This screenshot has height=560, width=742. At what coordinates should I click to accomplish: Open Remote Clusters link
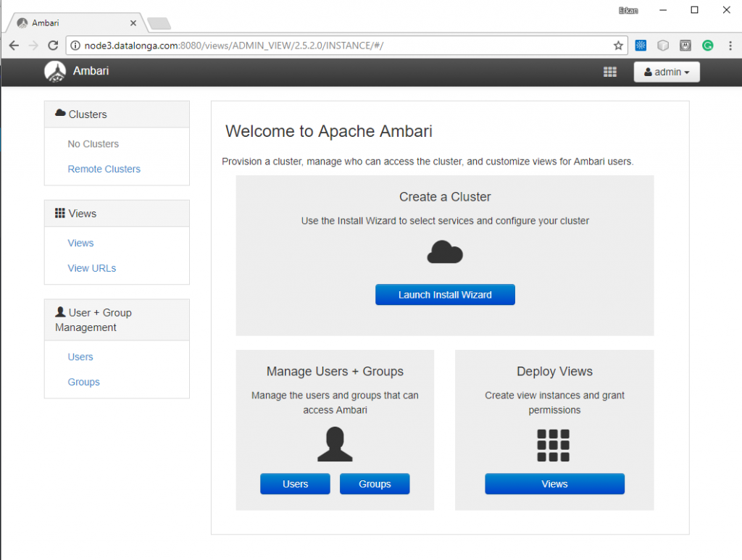point(104,169)
